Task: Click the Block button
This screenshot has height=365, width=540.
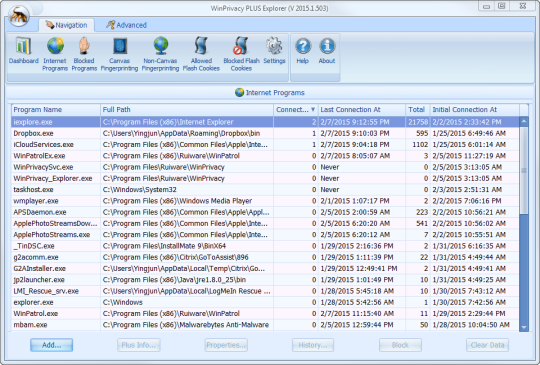Action: click(x=400, y=345)
